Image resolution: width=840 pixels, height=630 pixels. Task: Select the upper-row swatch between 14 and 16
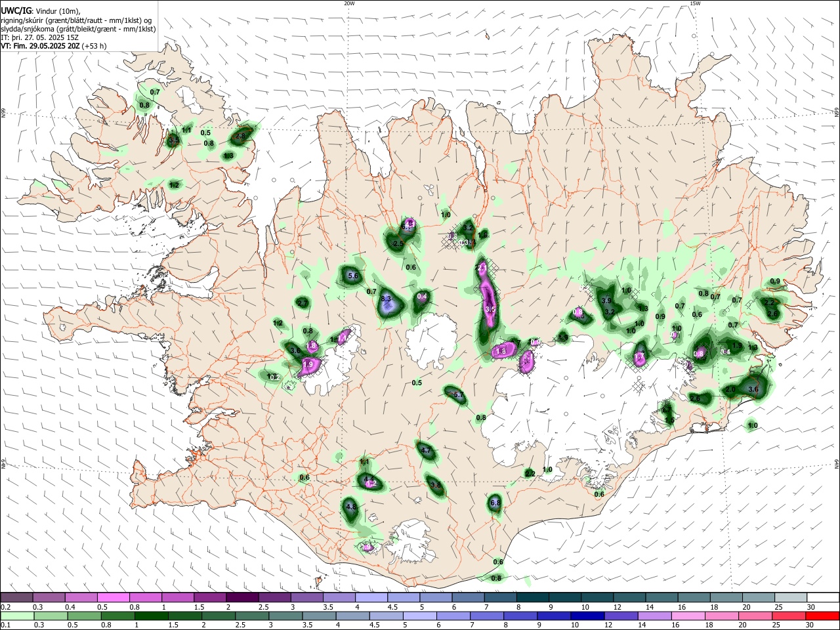pyautogui.click(x=661, y=597)
